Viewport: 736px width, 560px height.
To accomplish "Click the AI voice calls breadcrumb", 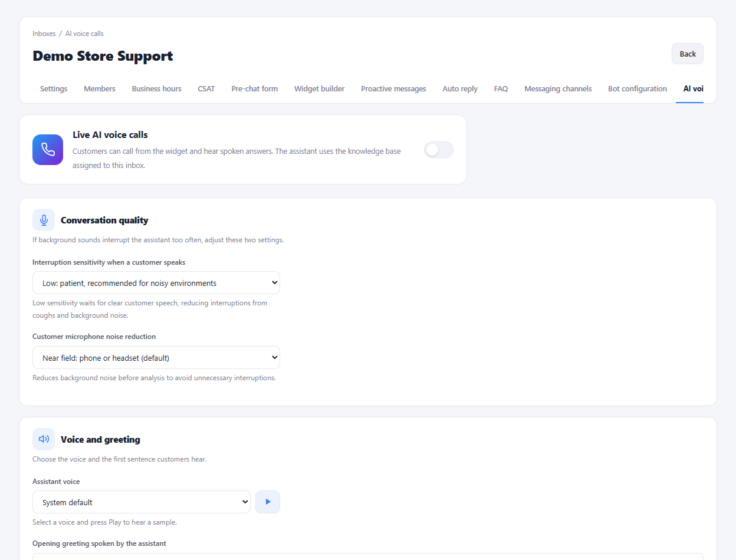I will pos(84,34).
